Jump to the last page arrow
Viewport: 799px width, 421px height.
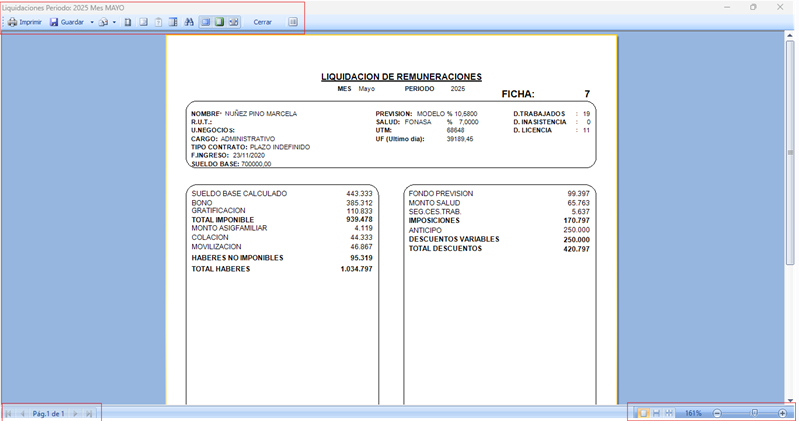89,413
